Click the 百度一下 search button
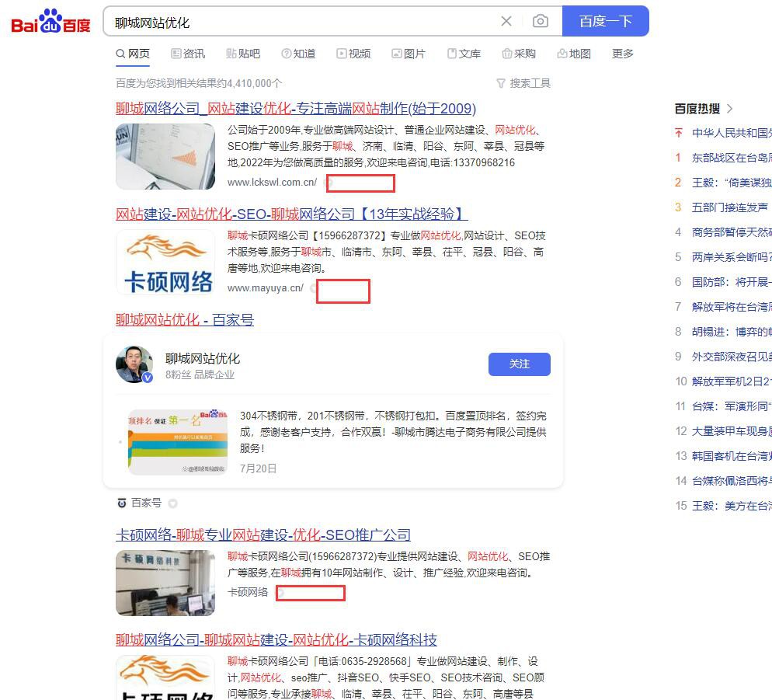The width and height of the screenshot is (772, 700). pos(606,21)
